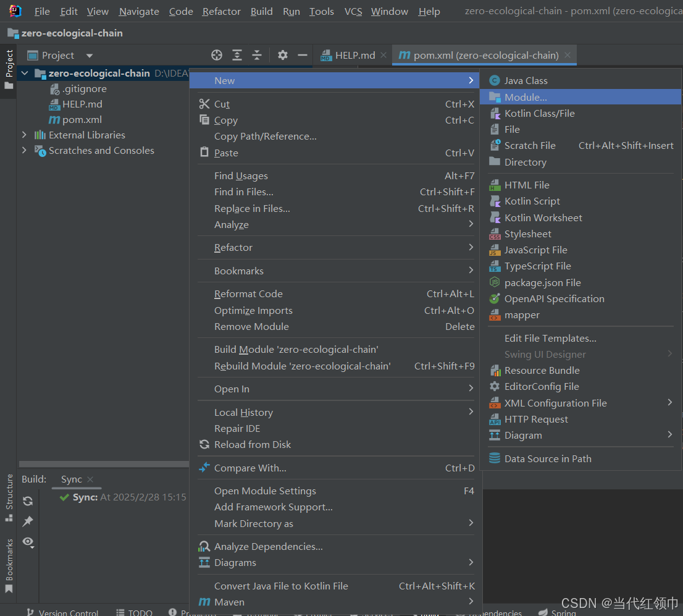The width and height of the screenshot is (683, 616).
Task: Open the Version Control tool window
Action: pyautogui.click(x=62, y=612)
